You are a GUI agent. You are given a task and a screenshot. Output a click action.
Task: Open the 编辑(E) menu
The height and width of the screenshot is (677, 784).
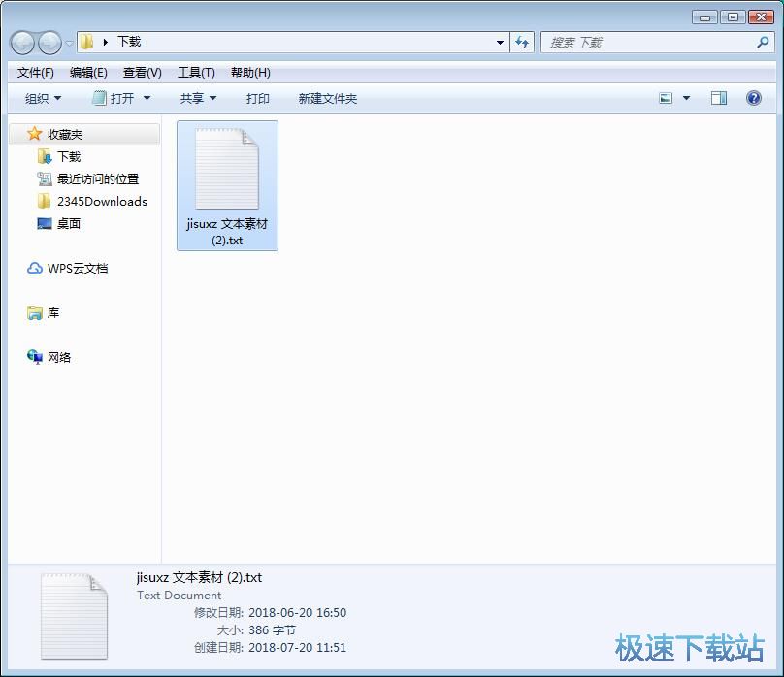tap(88, 73)
